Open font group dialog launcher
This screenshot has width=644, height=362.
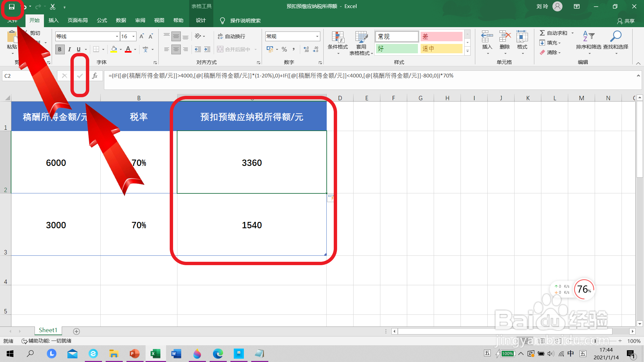[x=155, y=63]
